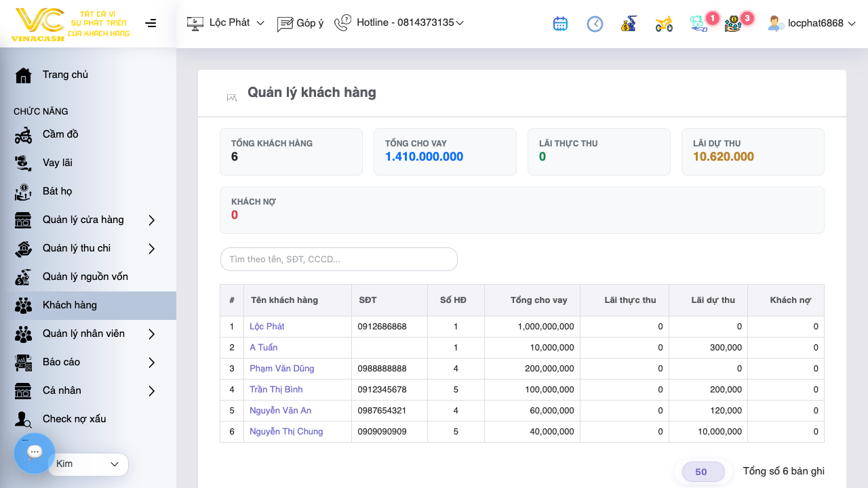Viewport: 868px width, 488px height.
Task: Click the Quản lý cửa hàng shop icon
Action: (24, 220)
